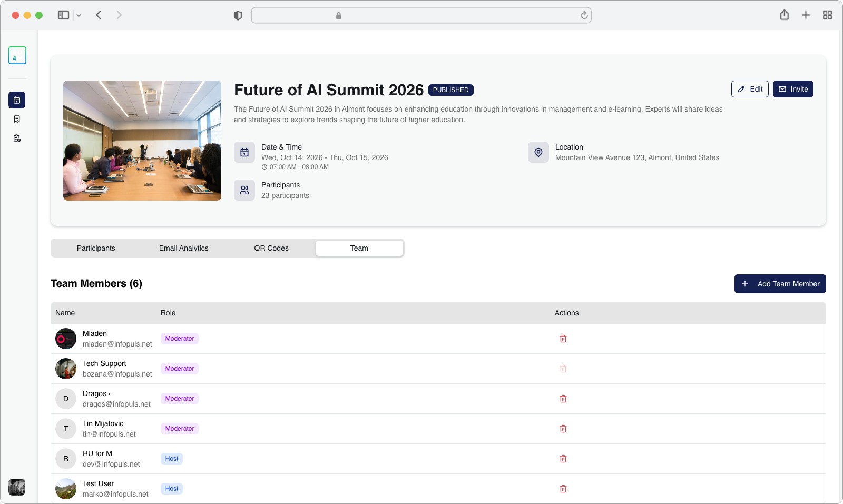843x504 pixels.
Task: Open user profile avatar at sidebar bottom
Action: coord(17,487)
